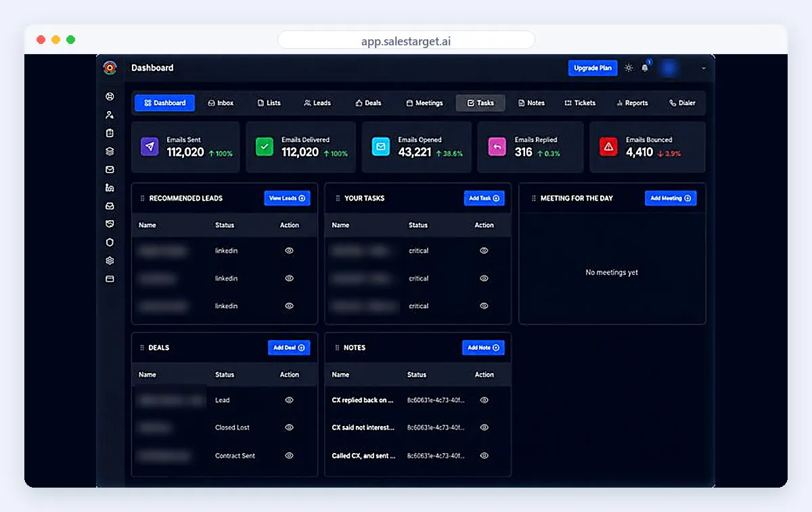Click the purple Emails Sent paper-plane icon
Screen dimensions: 812x512
click(150, 146)
